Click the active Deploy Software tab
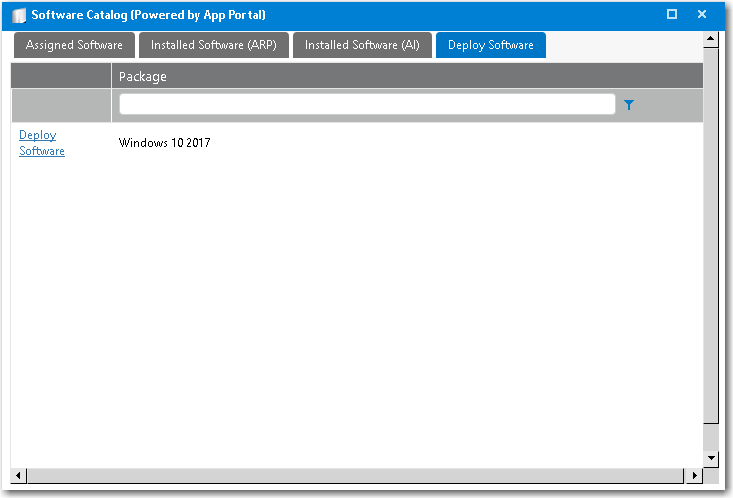Image resolution: width=733 pixels, height=498 pixels. tap(490, 45)
